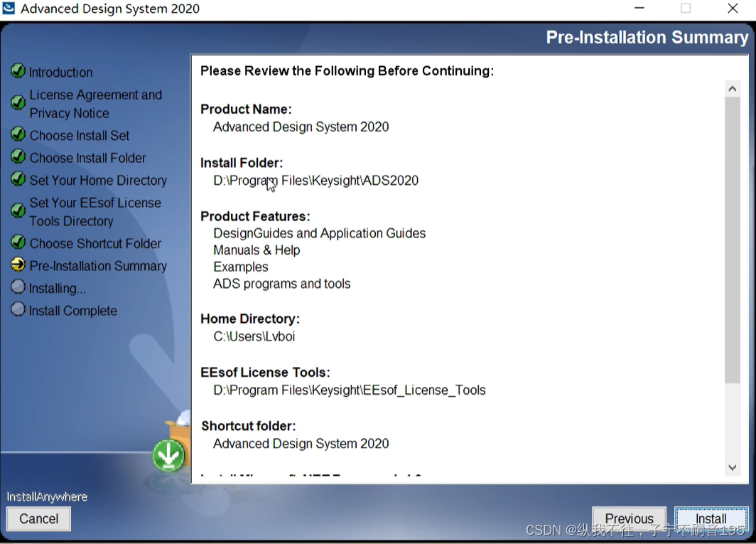Click the Set Your Home Directory checkmark icon
Image resolution: width=756 pixels, height=544 pixels.
coord(18,178)
